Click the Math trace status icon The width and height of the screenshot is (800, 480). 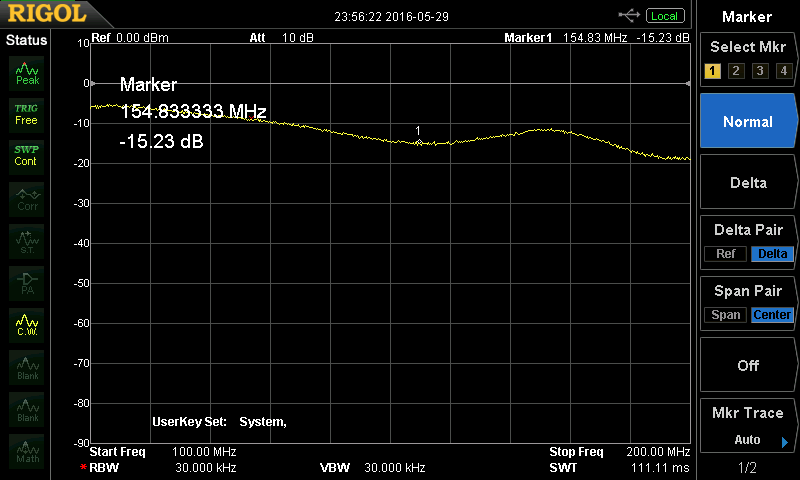coord(27,452)
